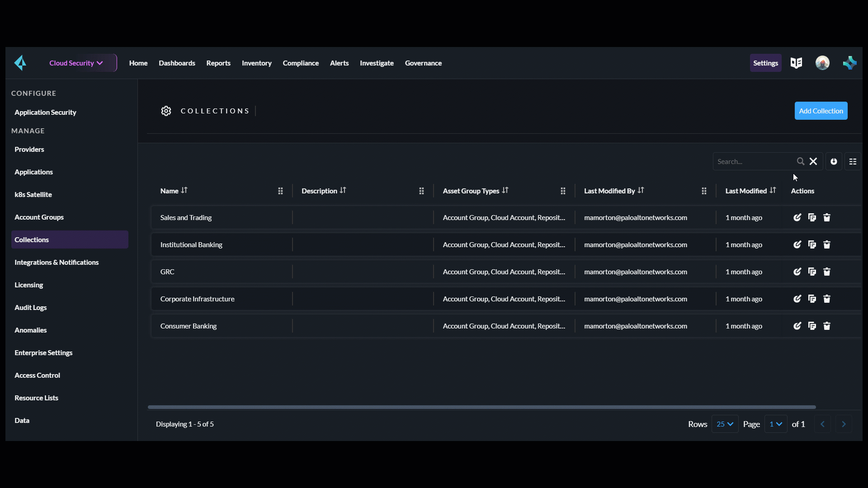The height and width of the screenshot is (488, 868).
Task: Open Description column drag handle menu
Action: 421,191
